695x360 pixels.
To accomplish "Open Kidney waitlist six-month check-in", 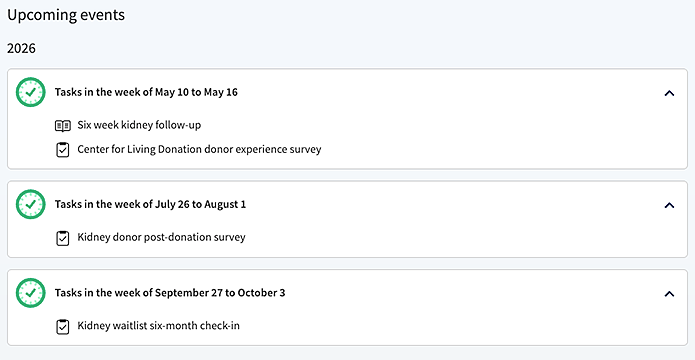I will (158, 326).
